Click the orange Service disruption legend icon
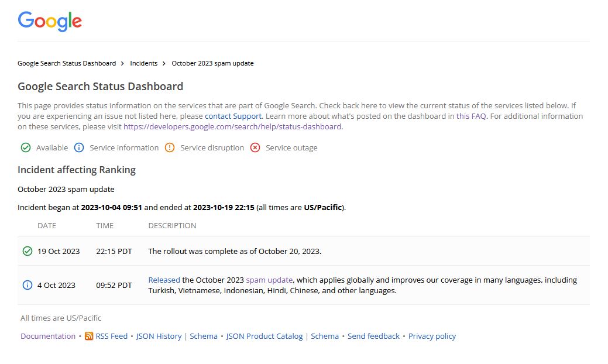This screenshot has width=608, height=364. point(170,147)
